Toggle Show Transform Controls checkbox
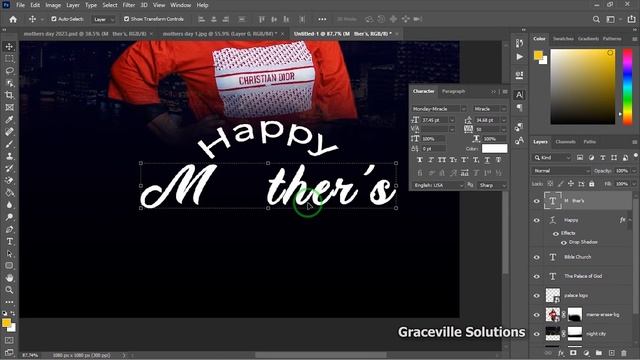This screenshot has height=360, width=640. pos(126,19)
